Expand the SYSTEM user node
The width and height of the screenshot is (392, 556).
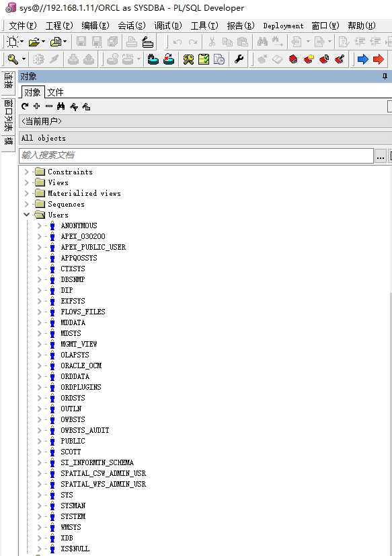pos(39,516)
